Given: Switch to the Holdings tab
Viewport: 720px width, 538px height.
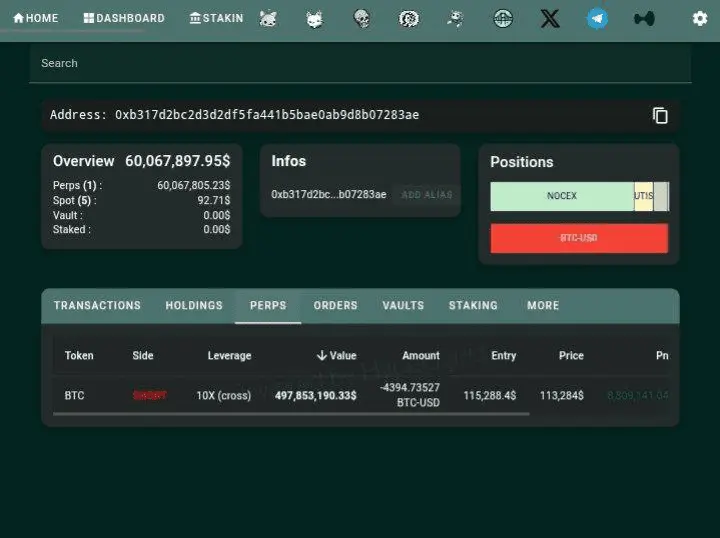Looking at the screenshot, I should [194, 306].
